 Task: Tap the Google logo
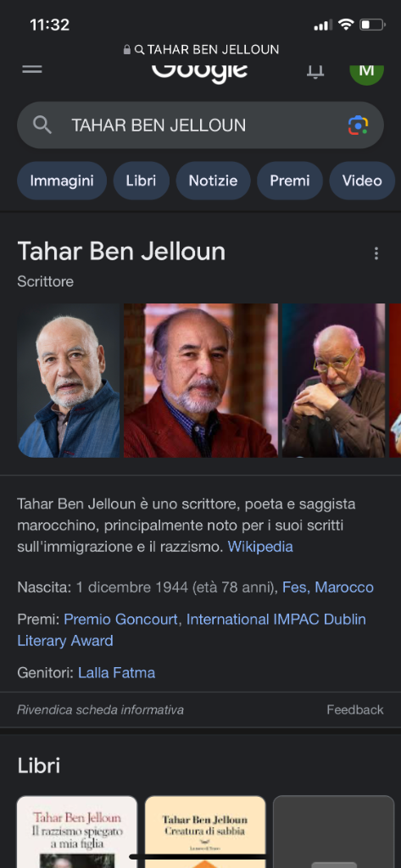pyautogui.click(x=200, y=72)
